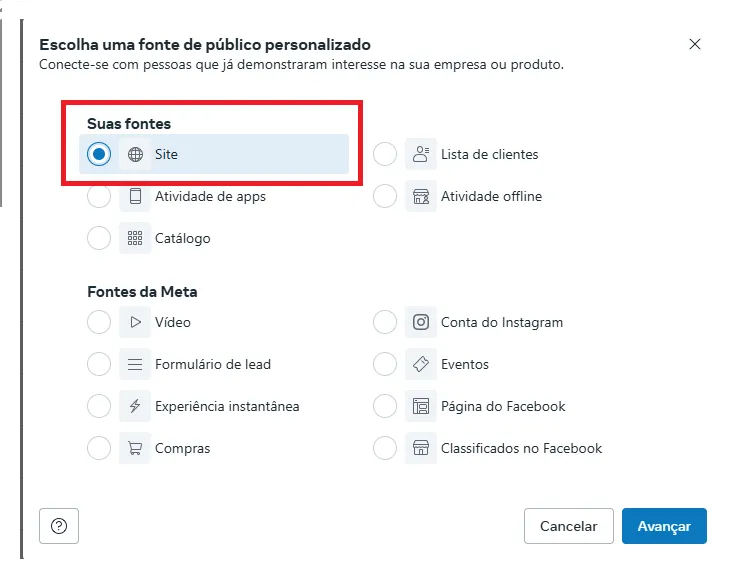Click the phone icon for Atividade de apps
The height and width of the screenshot is (582, 736).
coord(135,196)
